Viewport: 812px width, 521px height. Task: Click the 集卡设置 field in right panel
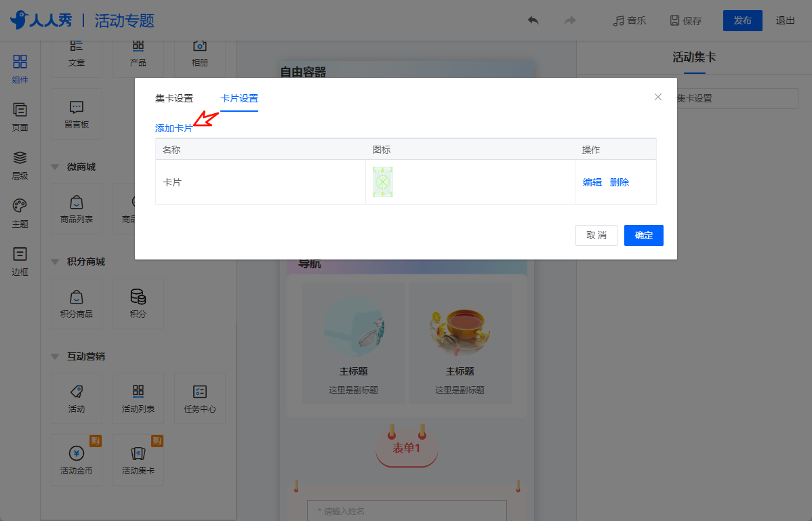pyautogui.click(x=736, y=98)
